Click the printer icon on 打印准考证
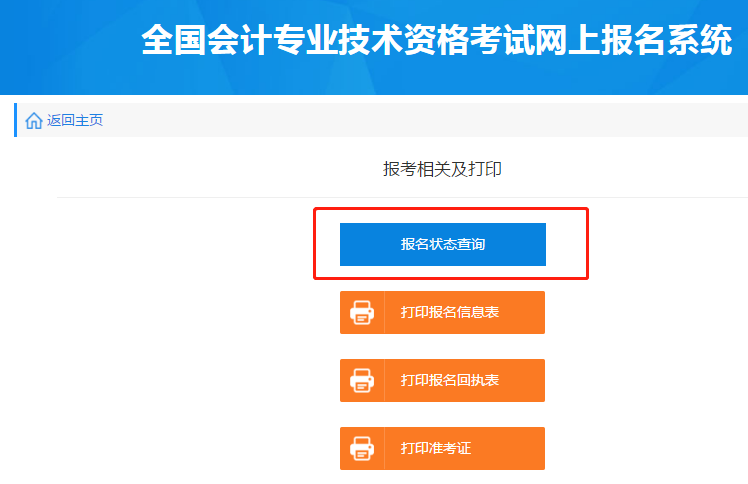 click(362, 449)
